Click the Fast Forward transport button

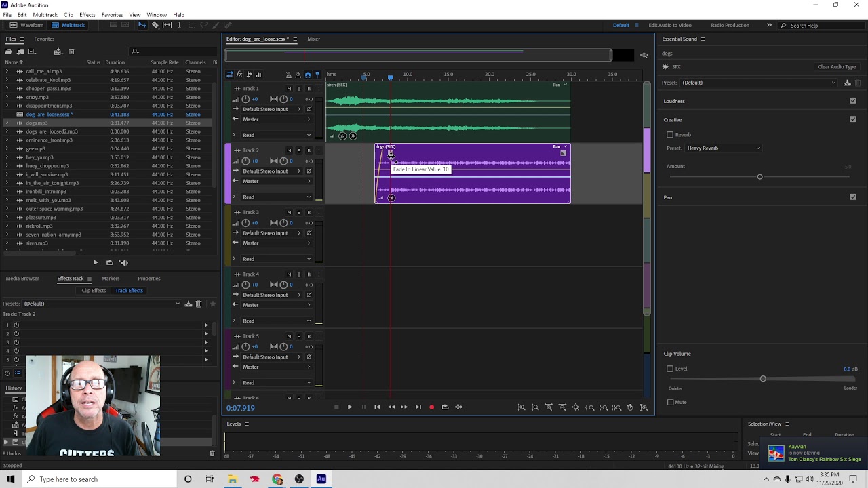pos(403,407)
